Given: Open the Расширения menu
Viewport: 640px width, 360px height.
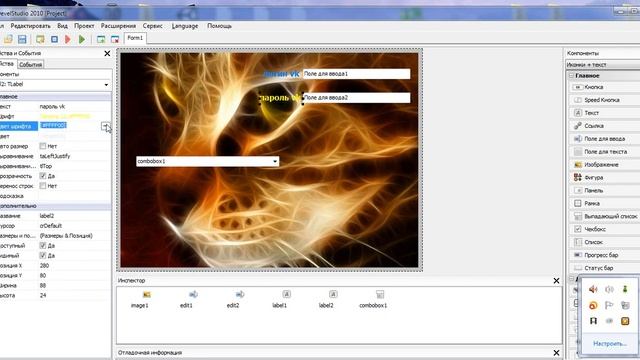Looking at the screenshot, I should click(118, 26).
